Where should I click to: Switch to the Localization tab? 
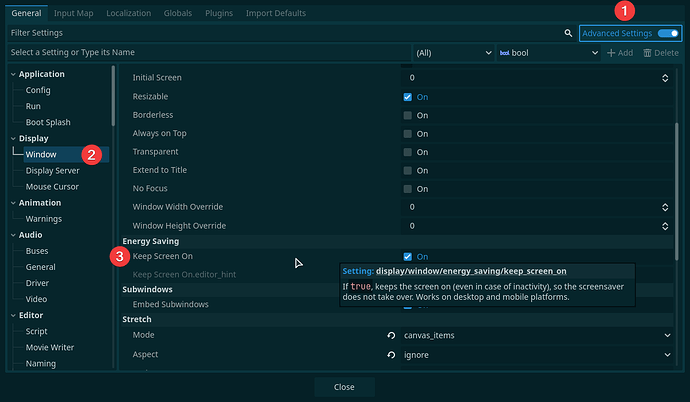tap(128, 13)
